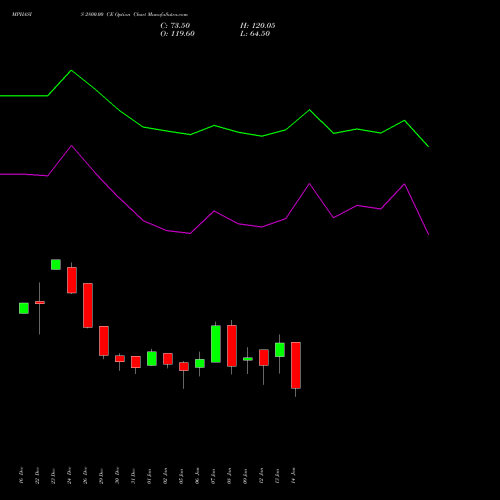The height and width of the screenshot is (500, 500).
Task: Select the 31 Dec date label
Action: click(133, 476)
